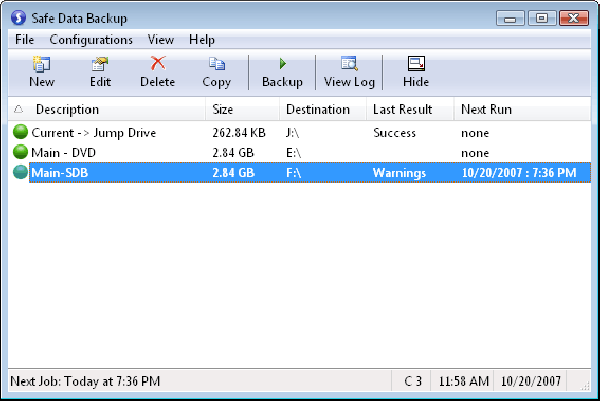The height and width of the screenshot is (401, 600).
Task: Click the Success last result cell
Action: tap(395, 133)
